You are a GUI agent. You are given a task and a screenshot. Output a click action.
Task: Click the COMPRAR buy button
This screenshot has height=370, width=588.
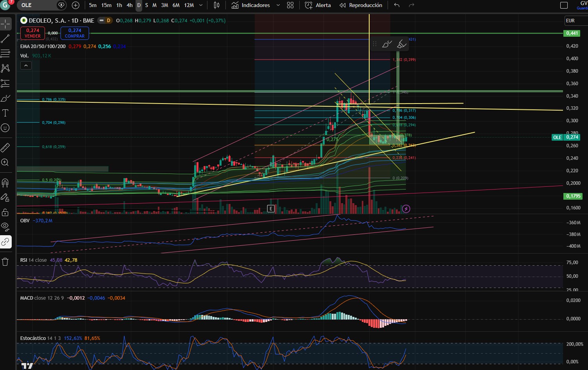click(x=75, y=33)
